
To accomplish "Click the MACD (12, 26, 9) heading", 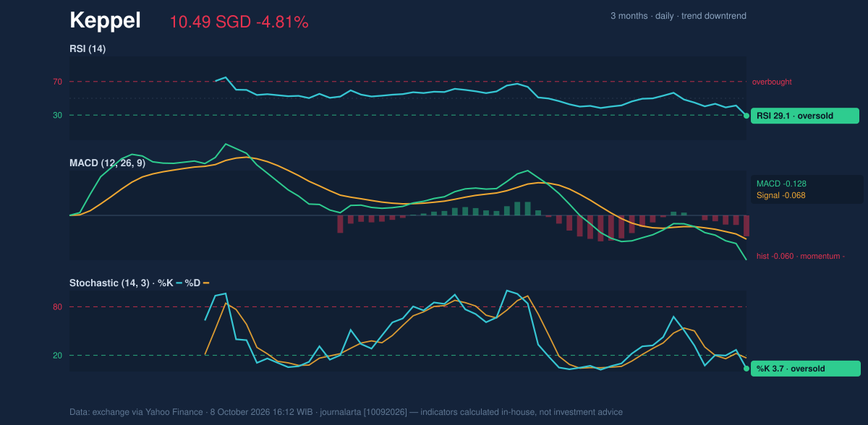I will tap(107, 163).
